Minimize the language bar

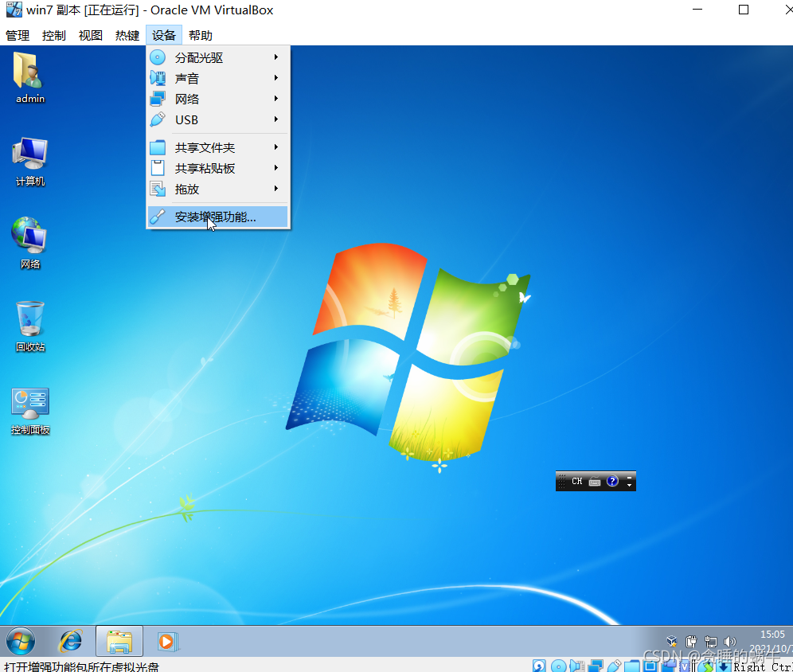[x=629, y=478]
